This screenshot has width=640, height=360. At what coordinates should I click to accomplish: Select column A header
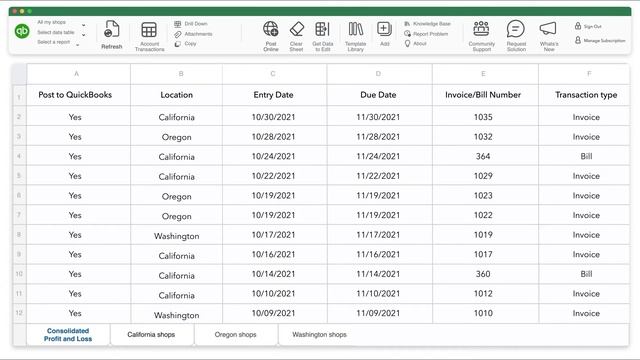coord(78,74)
